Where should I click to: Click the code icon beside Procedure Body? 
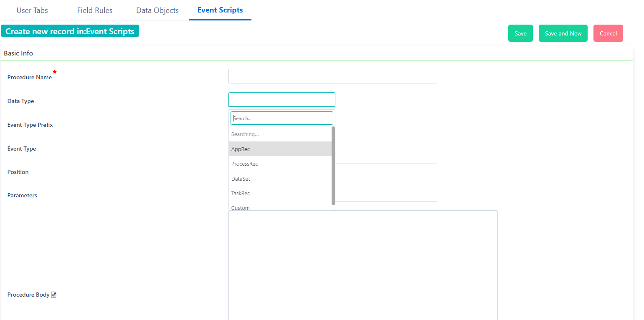pyautogui.click(x=54, y=294)
